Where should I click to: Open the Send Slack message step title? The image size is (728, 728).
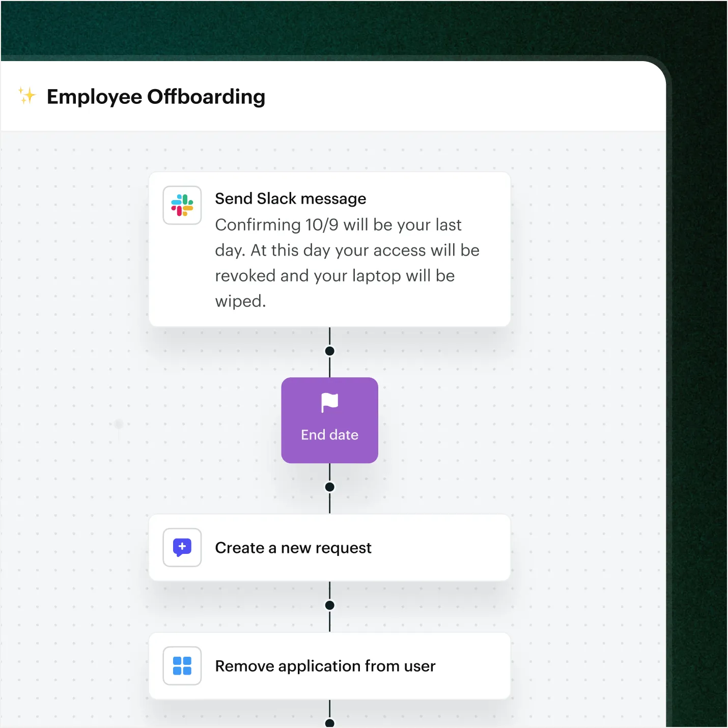coord(291,199)
